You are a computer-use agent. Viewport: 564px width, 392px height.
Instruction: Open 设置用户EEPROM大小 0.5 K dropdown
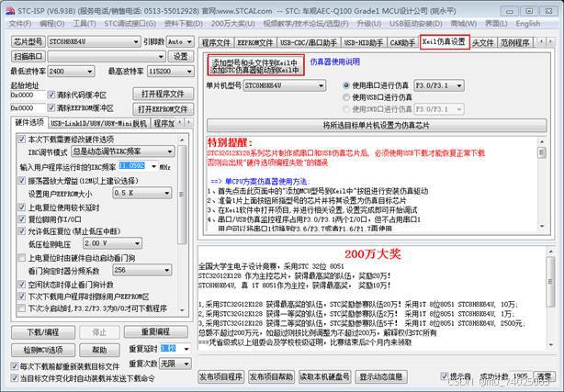[x=142, y=193]
